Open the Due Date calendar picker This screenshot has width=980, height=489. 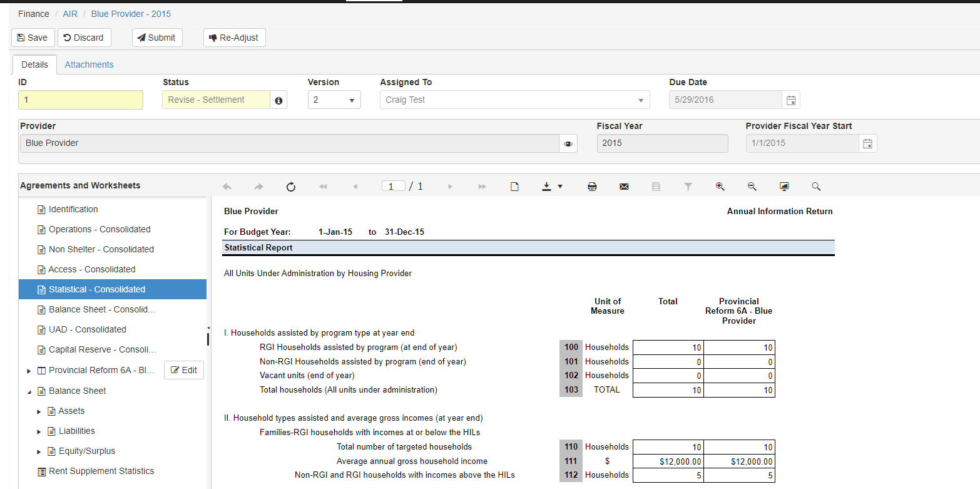[791, 100]
